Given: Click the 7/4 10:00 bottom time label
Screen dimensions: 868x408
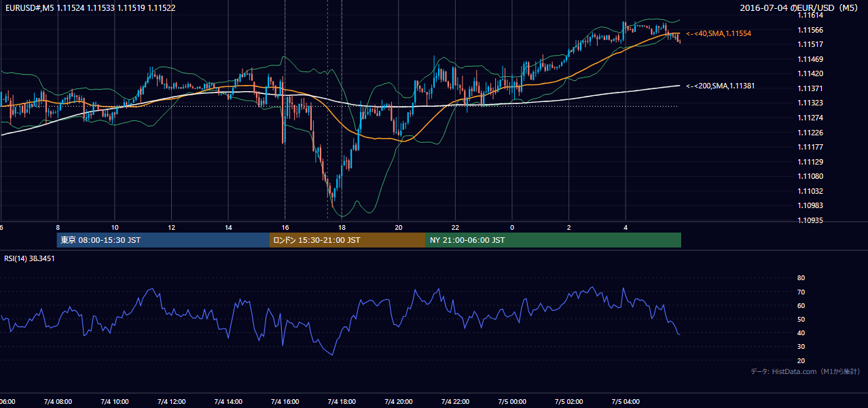Looking at the screenshot, I should (x=115, y=402).
